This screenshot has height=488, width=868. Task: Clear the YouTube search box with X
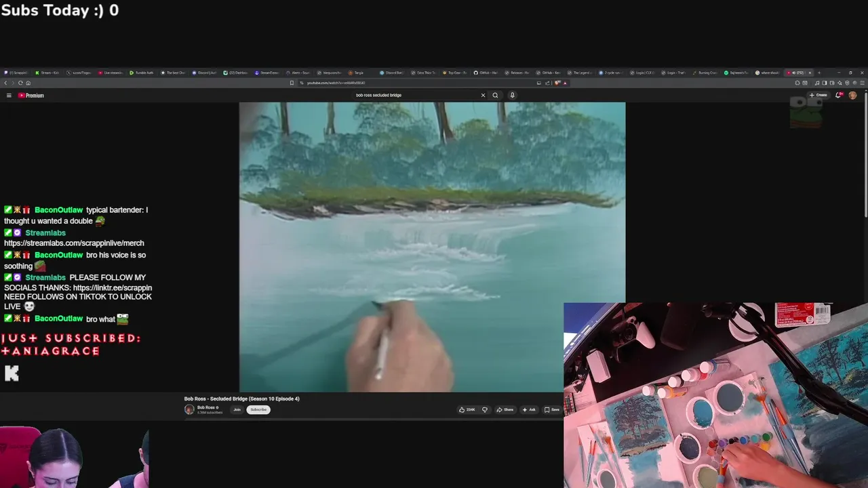[x=483, y=95]
